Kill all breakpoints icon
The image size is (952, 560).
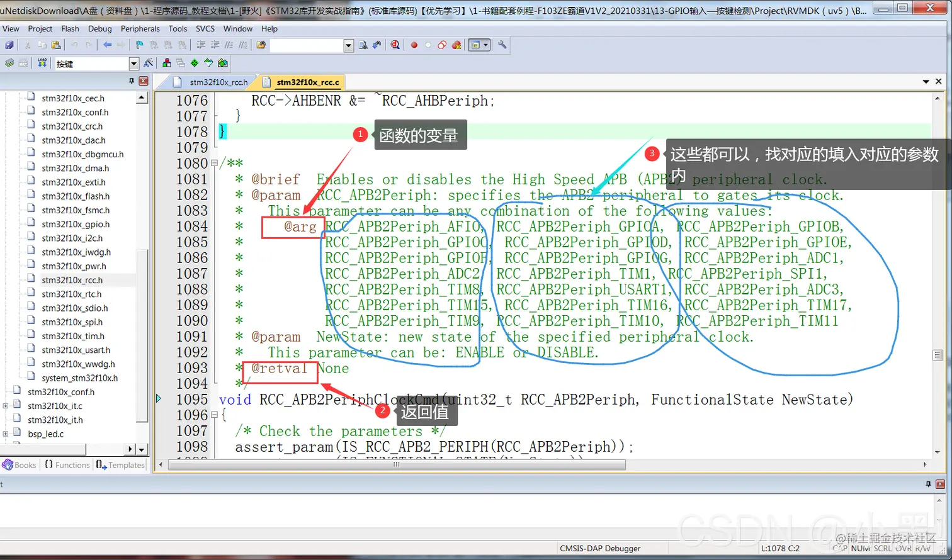click(456, 45)
